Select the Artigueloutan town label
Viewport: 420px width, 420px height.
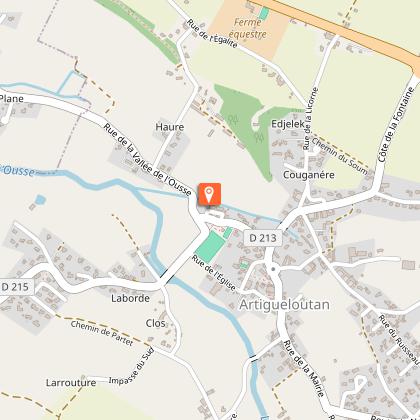click(285, 304)
